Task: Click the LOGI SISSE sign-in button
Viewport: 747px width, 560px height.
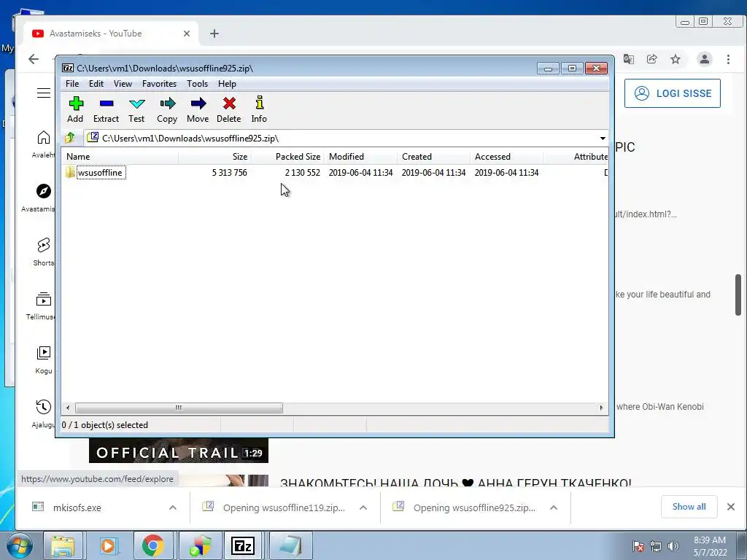Action: click(x=672, y=93)
